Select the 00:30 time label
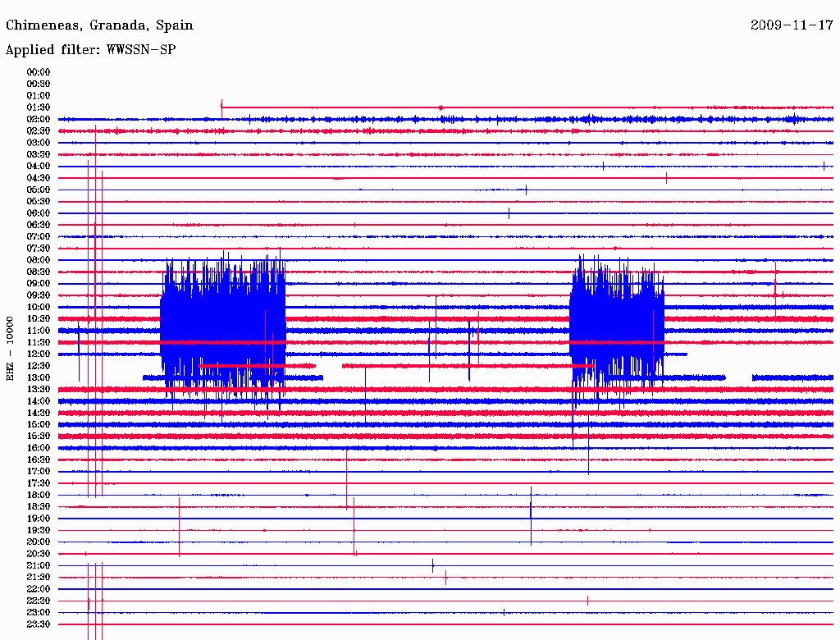 [39, 85]
